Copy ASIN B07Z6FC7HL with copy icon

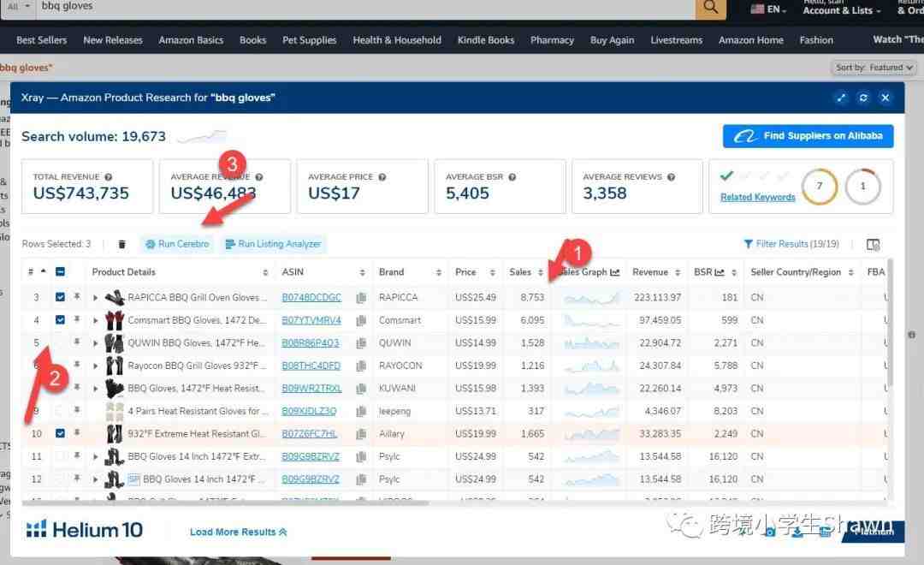point(361,434)
